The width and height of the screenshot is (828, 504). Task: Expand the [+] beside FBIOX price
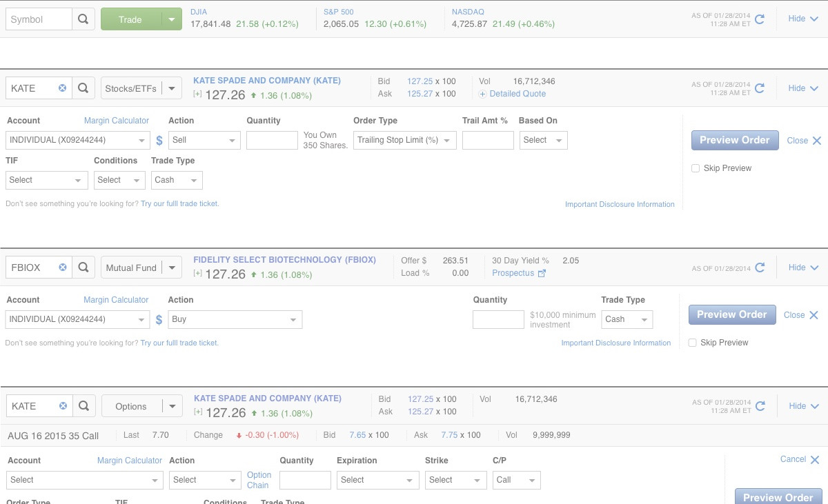coord(197,274)
